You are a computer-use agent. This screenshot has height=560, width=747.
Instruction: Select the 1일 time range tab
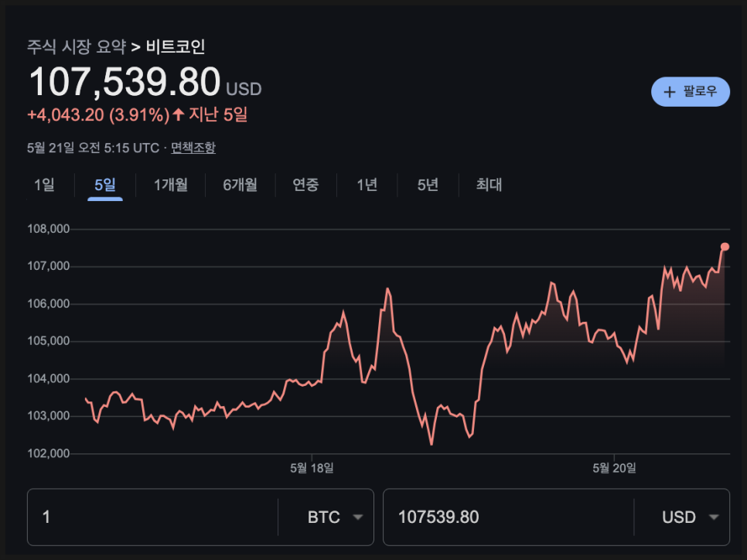point(44,185)
